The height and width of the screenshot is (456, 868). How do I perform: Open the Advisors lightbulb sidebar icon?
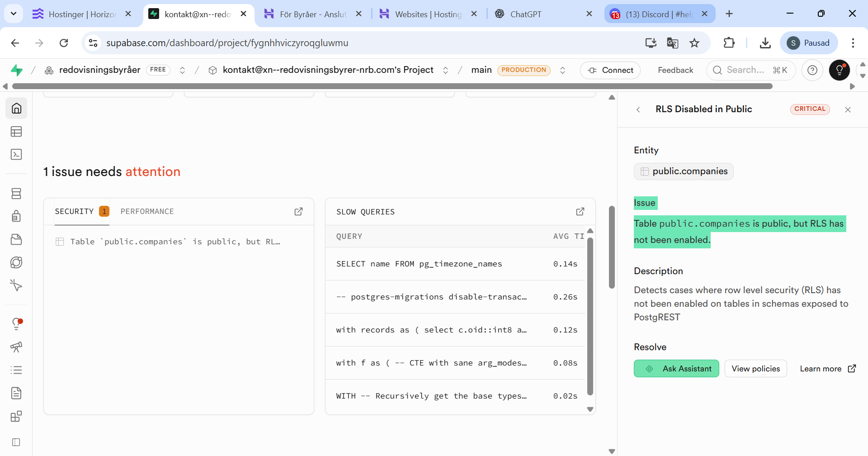[x=16, y=324]
